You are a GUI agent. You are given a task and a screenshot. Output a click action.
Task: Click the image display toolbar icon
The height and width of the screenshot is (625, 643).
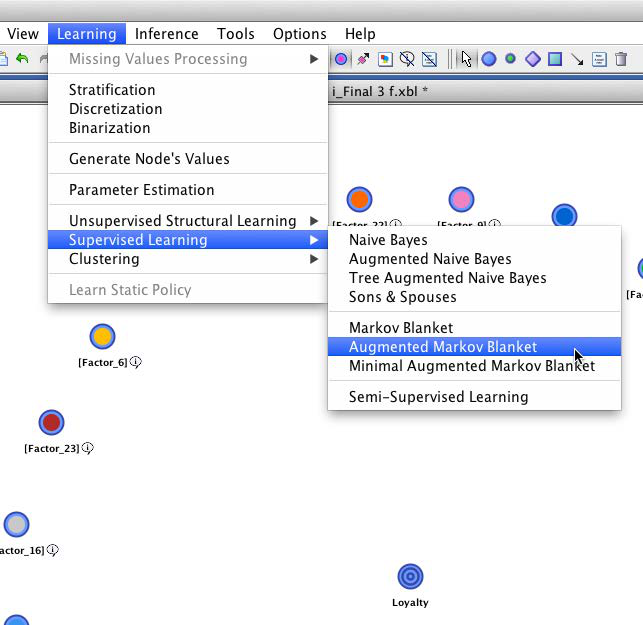click(385, 59)
